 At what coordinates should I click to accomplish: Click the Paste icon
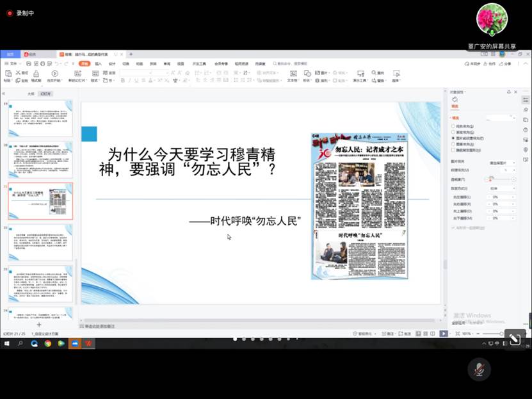9,72
